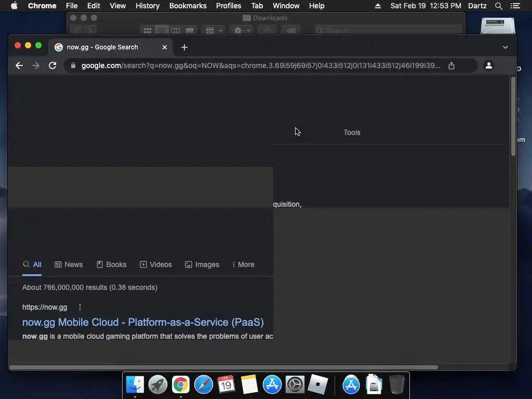Close the now.gg Google Search tab
The width and height of the screenshot is (532, 399).
coord(165,47)
